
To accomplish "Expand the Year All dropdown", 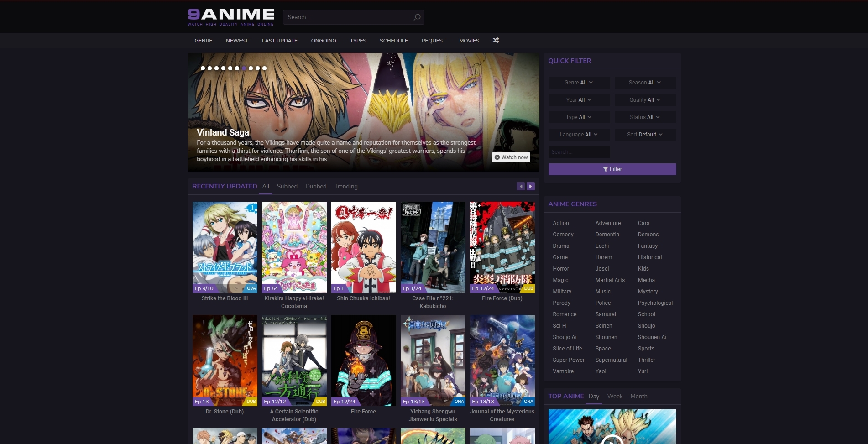I will [x=579, y=100].
